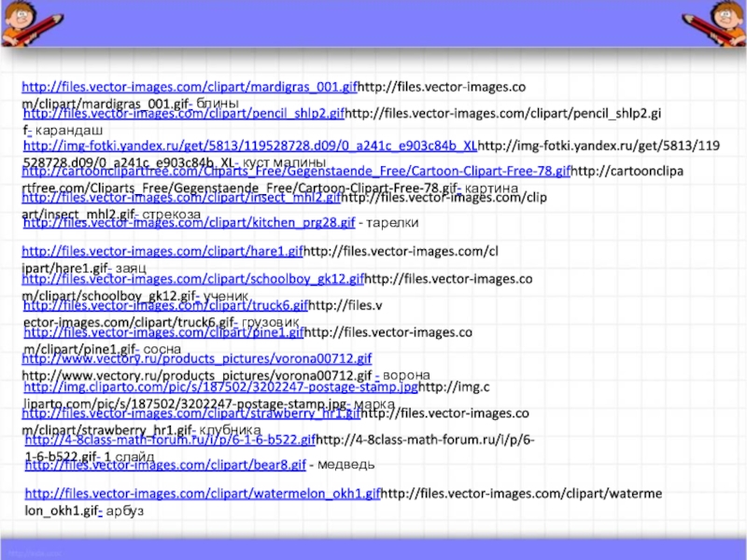
Task: Click the cartoon boy with pencil, top right
Action: pyautogui.click(x=714, y=22)
